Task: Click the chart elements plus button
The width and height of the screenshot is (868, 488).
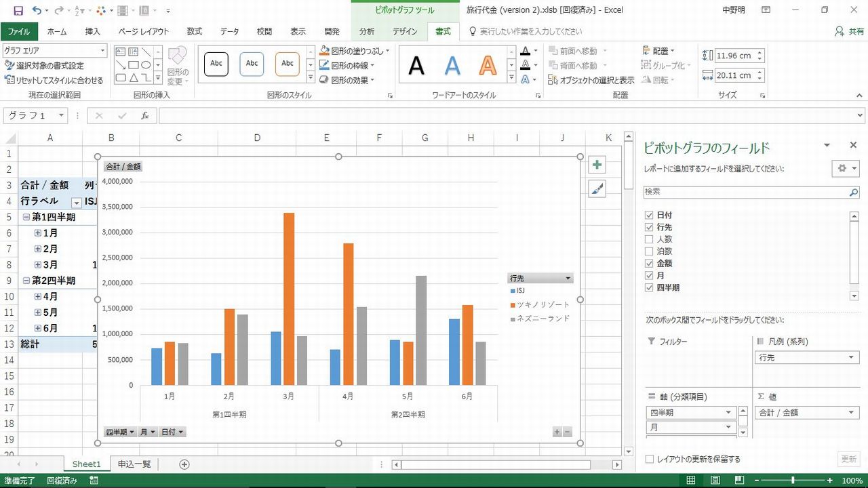Action: click(597, 165)
